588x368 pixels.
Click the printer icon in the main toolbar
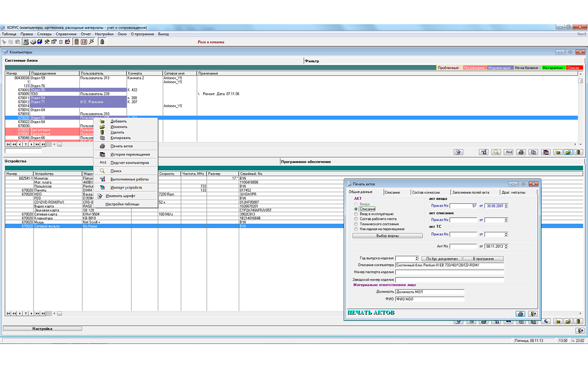click(33, 41)
